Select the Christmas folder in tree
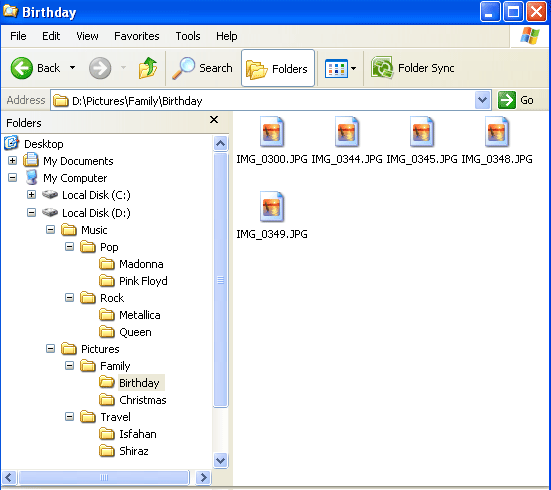This screenshot has width=551, height=490. tap(143, 400)
